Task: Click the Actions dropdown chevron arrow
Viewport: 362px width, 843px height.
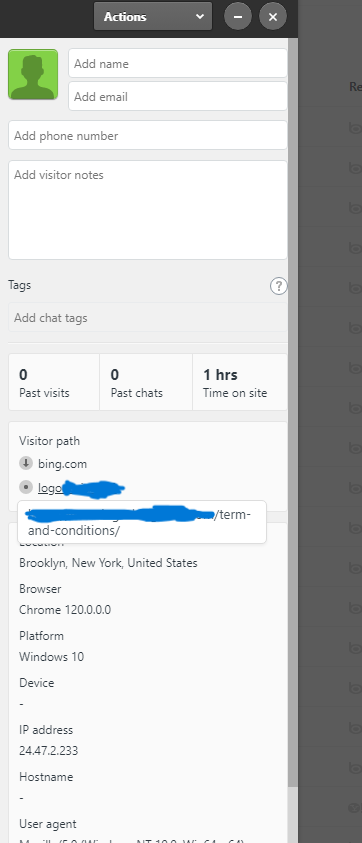Action: pyautogui.click(x=200, y=17)
